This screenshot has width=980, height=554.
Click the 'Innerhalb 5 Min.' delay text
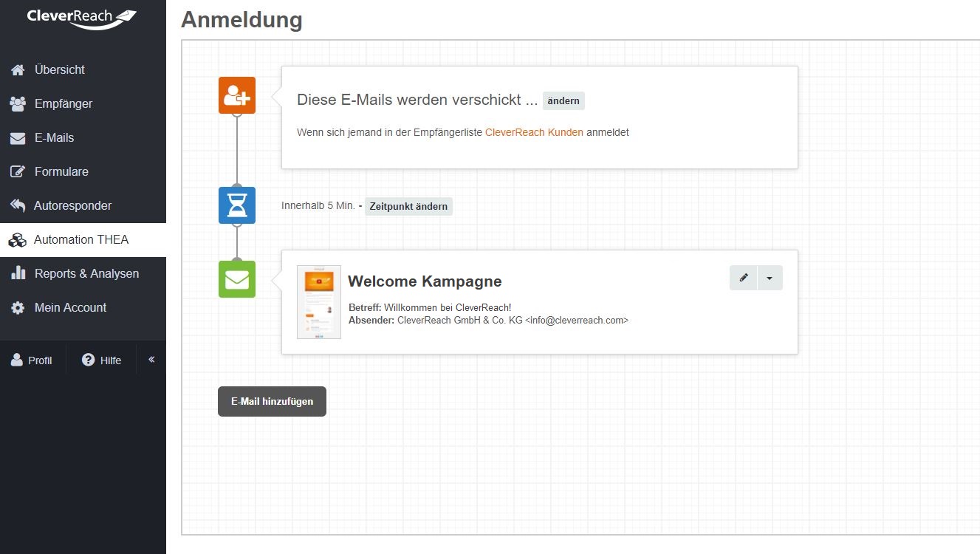point(318,205)
